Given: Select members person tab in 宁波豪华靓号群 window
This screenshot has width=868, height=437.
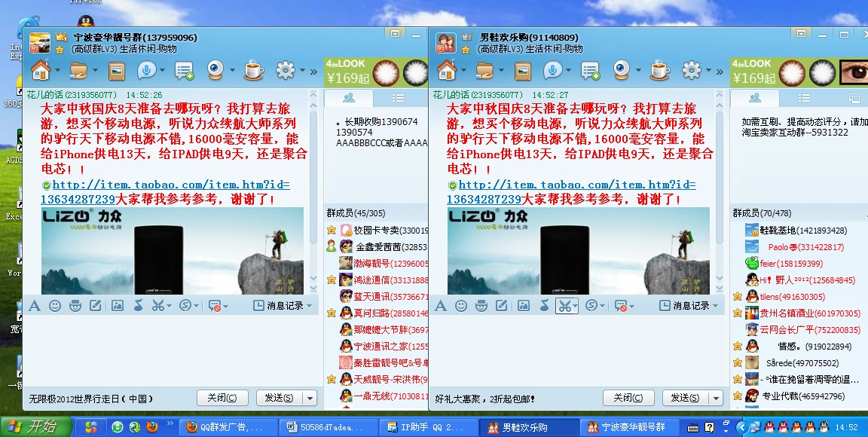Looking at the screenshot, I should pyautogui.click(x=349, y=98).
